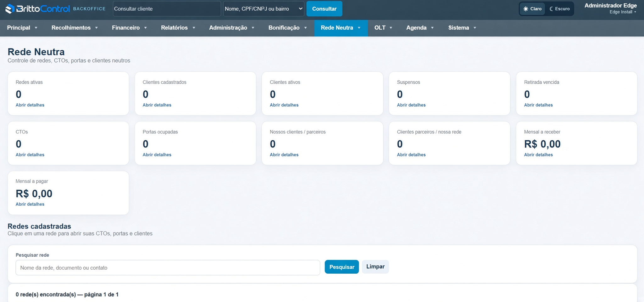Open the OLT menu
644x302 pixels.
383,28
